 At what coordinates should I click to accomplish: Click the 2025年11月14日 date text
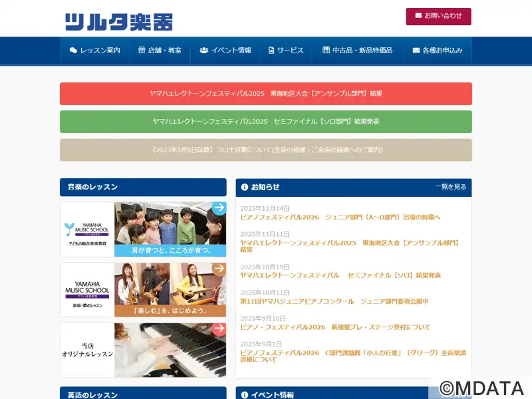pos(265,208)
